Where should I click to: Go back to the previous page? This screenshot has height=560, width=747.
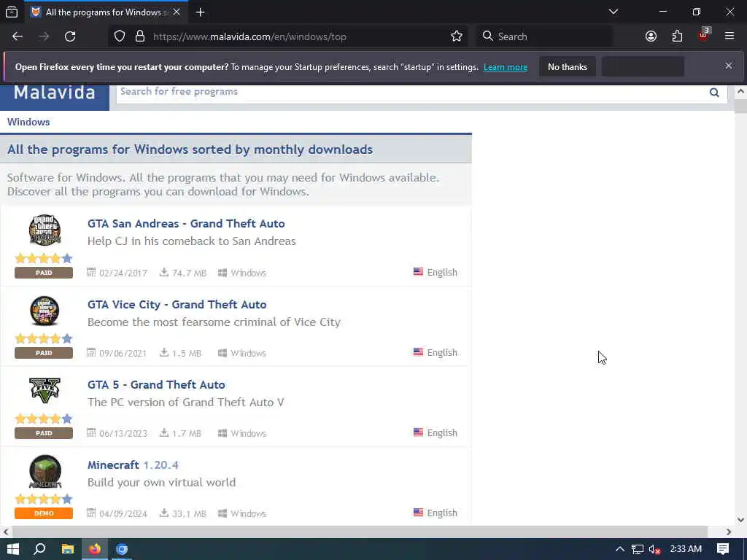18,36
